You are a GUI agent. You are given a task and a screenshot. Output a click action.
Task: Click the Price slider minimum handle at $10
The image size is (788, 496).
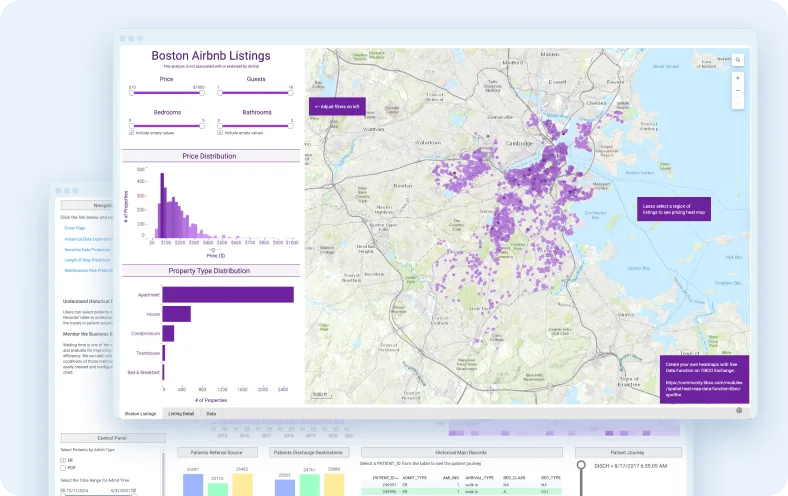132,93
